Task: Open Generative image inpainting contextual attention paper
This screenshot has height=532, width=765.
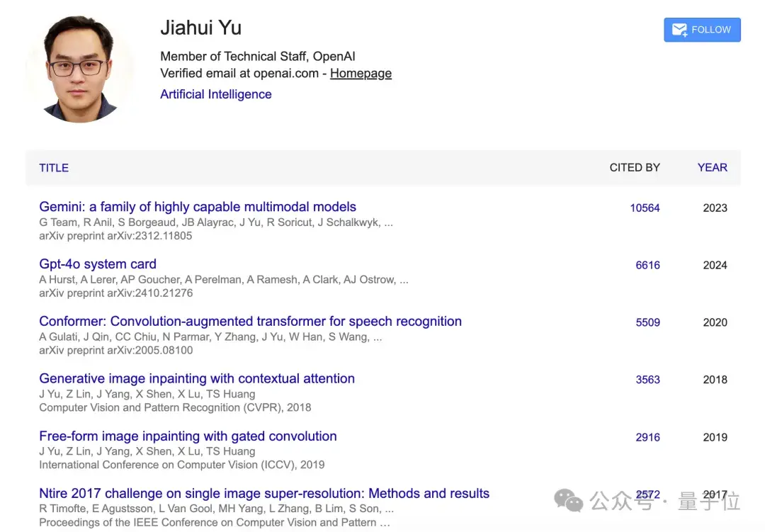Action: click(197, 378)
